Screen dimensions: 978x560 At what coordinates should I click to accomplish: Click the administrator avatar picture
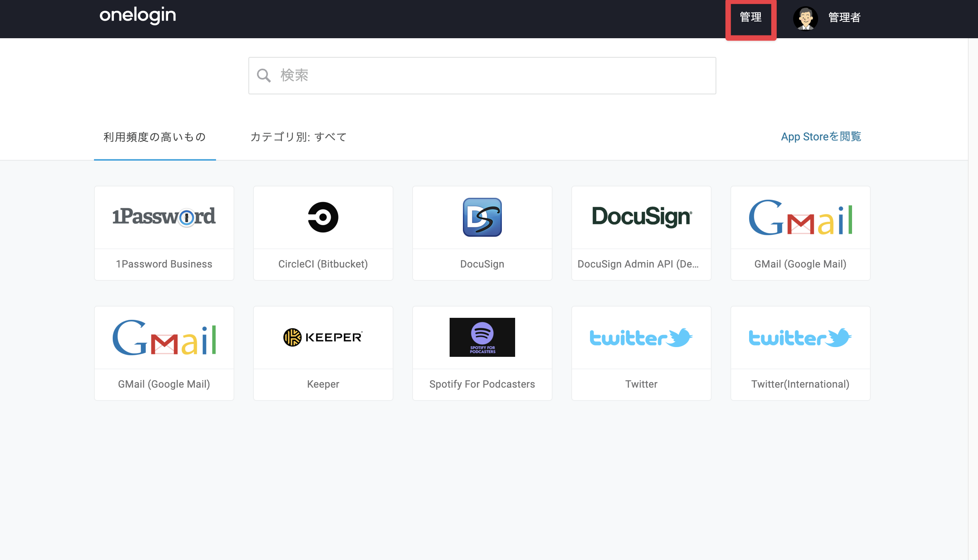[805, 18]
